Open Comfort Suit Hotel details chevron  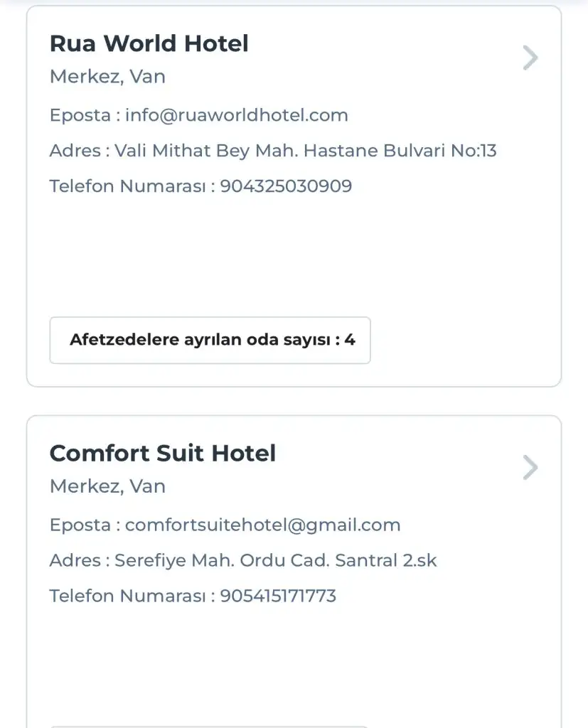(x=530, y=468)
